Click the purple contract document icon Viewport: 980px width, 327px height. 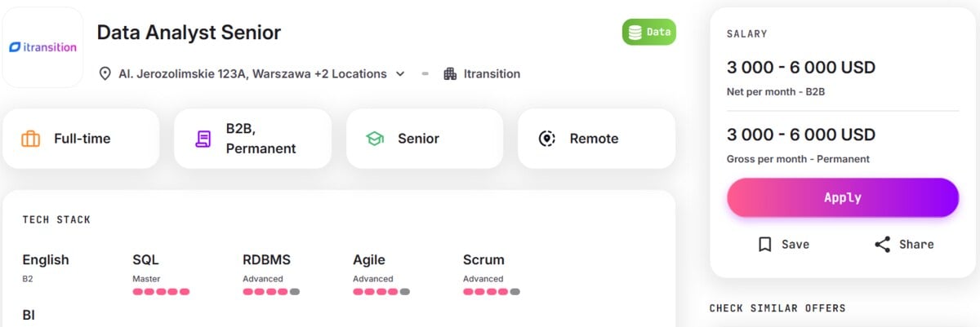point(203,139)
